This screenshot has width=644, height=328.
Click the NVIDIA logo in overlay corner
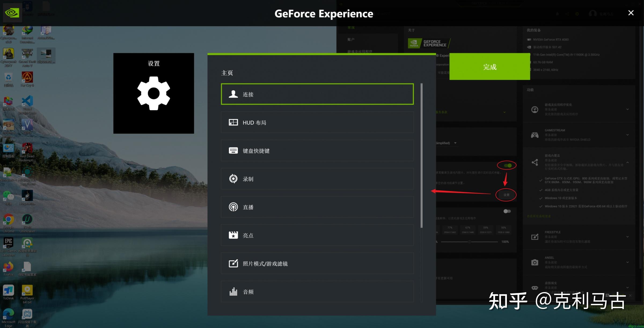(12, 13)
